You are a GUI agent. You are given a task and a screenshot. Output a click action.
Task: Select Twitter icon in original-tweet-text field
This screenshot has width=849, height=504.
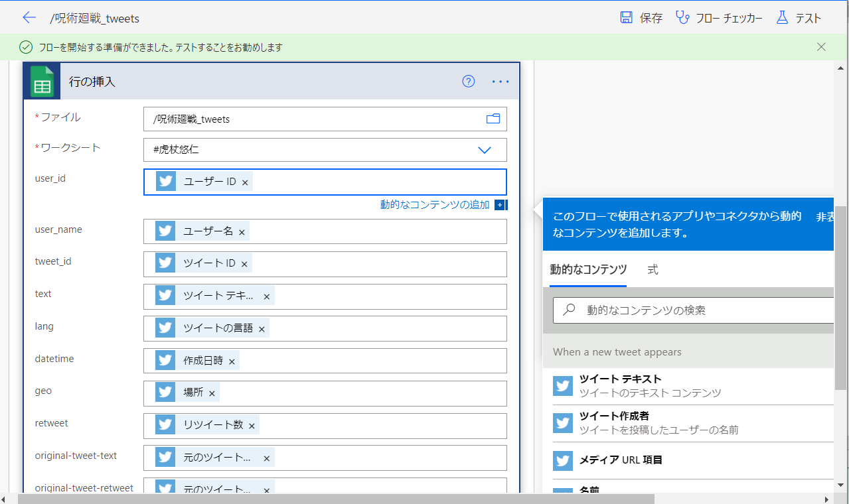(x=166, y=458)
